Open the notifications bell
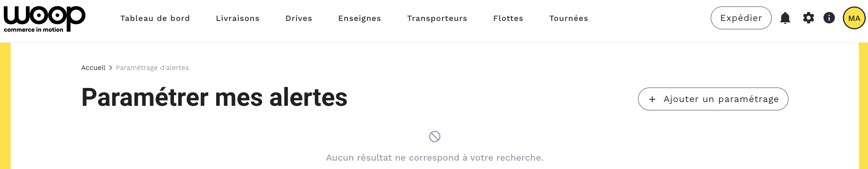868x169 pixels. click(x=785, y=18)
